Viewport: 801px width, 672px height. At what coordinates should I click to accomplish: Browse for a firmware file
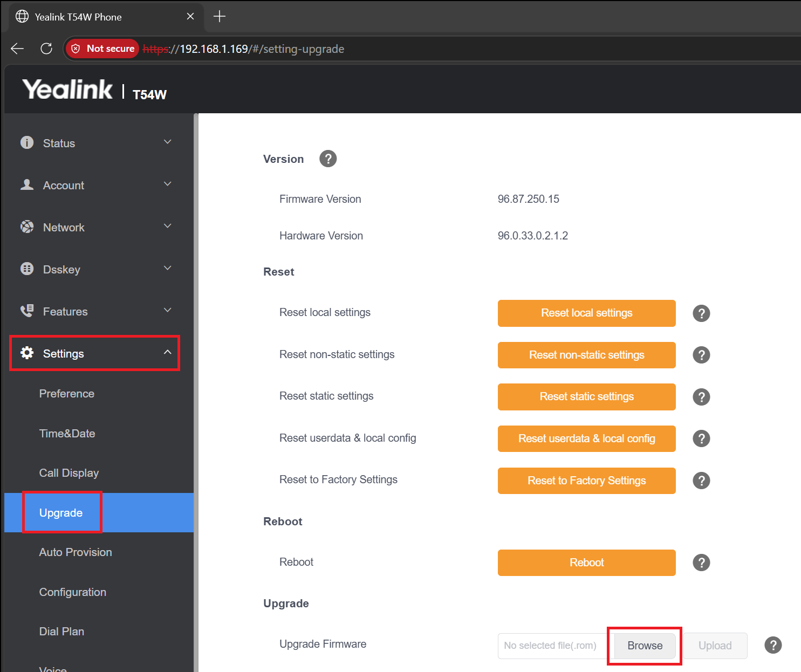pyautogui.click(x=645, y=646)
